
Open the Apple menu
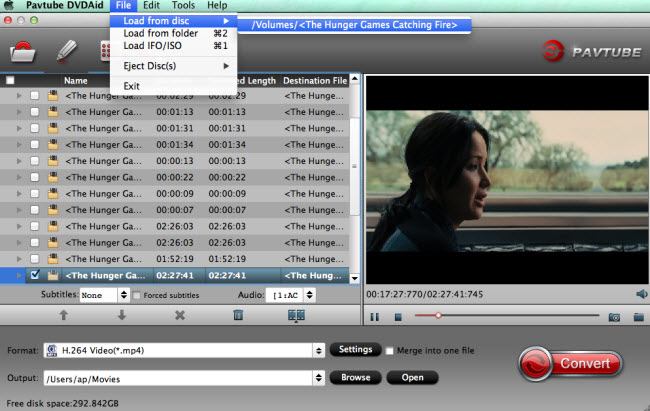coord(8,5)
